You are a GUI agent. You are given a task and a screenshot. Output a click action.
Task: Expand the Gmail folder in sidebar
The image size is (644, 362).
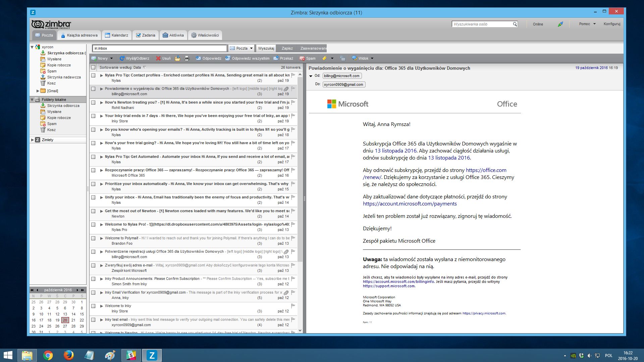point(38,91)
